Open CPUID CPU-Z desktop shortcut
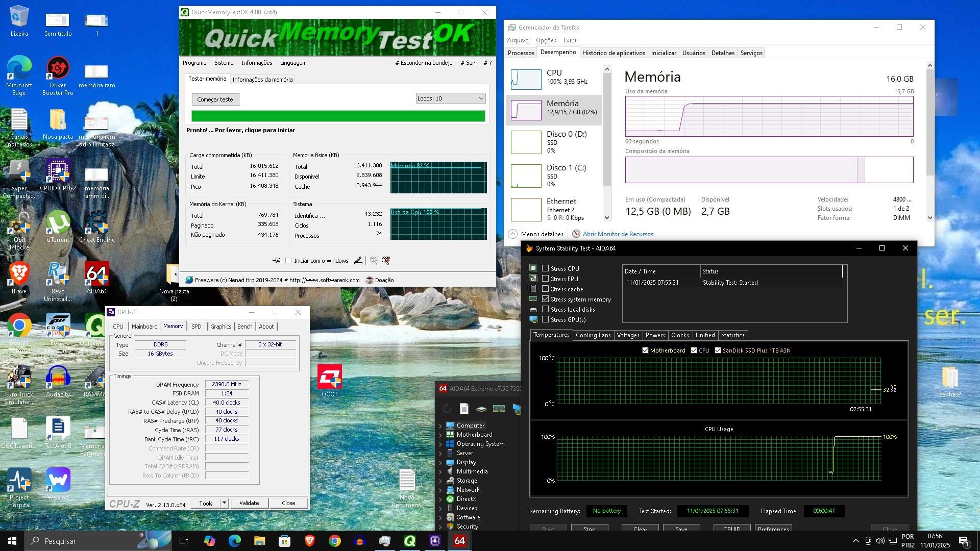The image size is (980, 551). point(58,176)
